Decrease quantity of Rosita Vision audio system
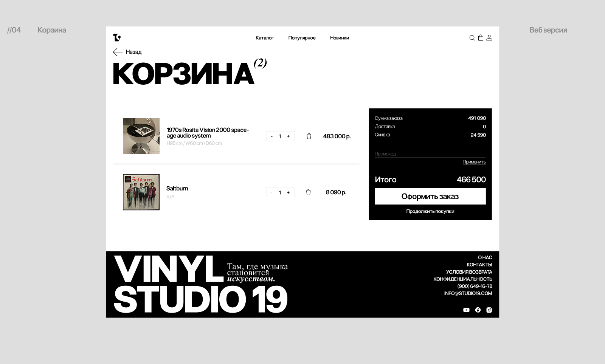605x364 pixels. (271, 136)
